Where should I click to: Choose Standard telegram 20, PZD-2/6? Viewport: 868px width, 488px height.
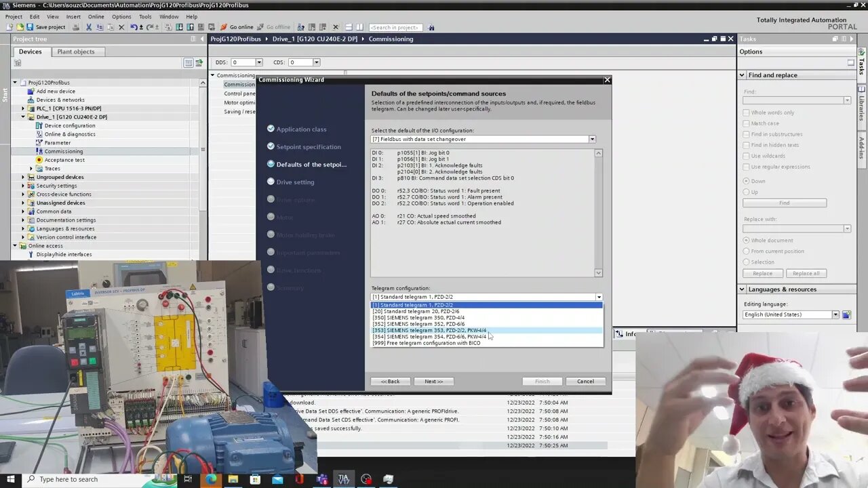pyautogui.click(x=486, y=311)
